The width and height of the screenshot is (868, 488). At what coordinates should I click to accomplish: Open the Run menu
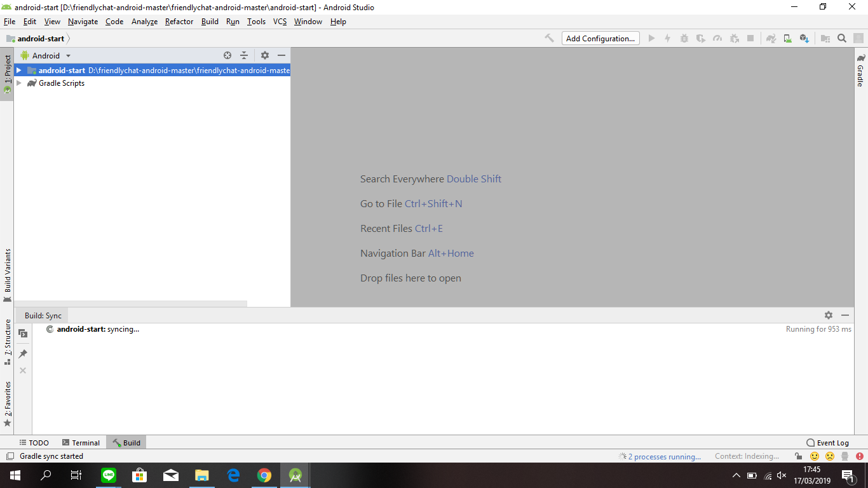tap(233, 22)
